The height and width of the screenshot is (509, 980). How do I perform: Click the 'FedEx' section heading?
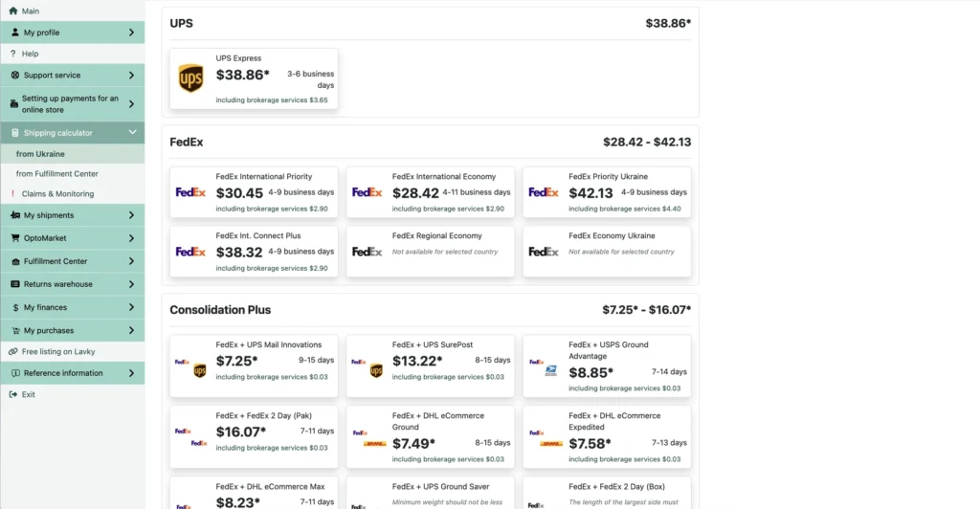[x=187, y=142]
